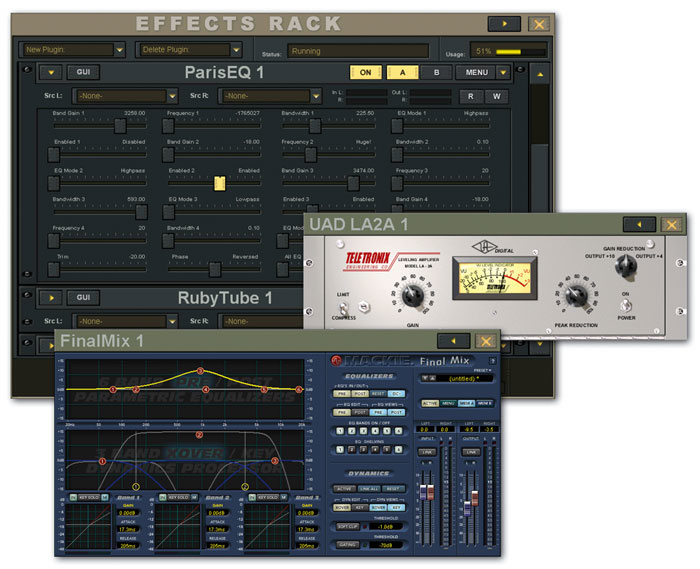Click the Status field showing Running
This screenshot has width=700, height=569.
coord(359,50)
